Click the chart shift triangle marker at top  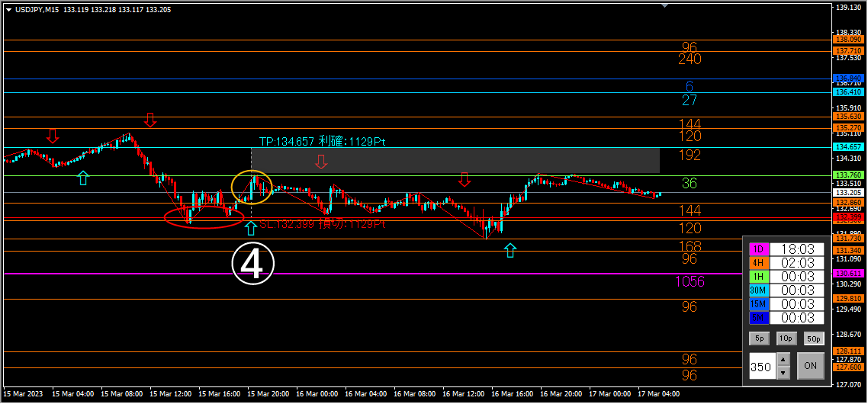click(x=665, y=5)
